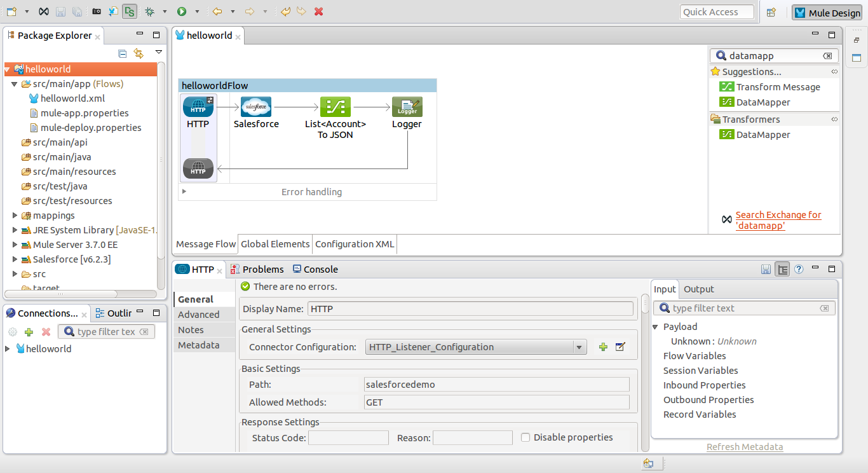Click the Back navigation arrow in toolbar

pos(217,11)
